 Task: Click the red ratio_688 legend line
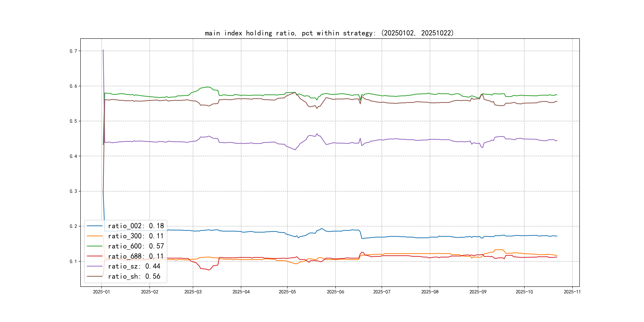pos(94,256)
